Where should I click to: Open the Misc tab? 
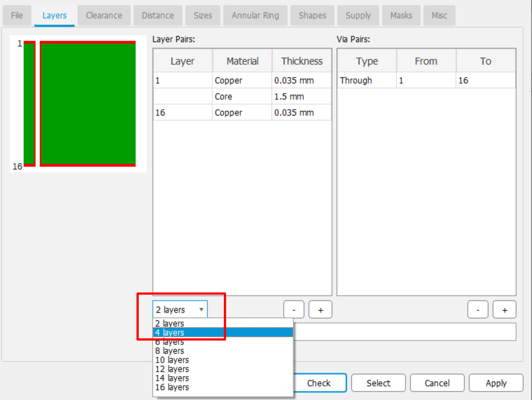439,15
